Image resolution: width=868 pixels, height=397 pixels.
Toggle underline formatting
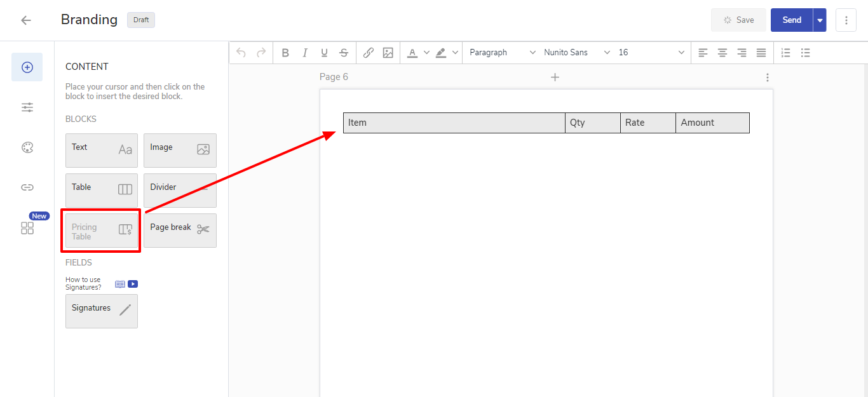324,53
